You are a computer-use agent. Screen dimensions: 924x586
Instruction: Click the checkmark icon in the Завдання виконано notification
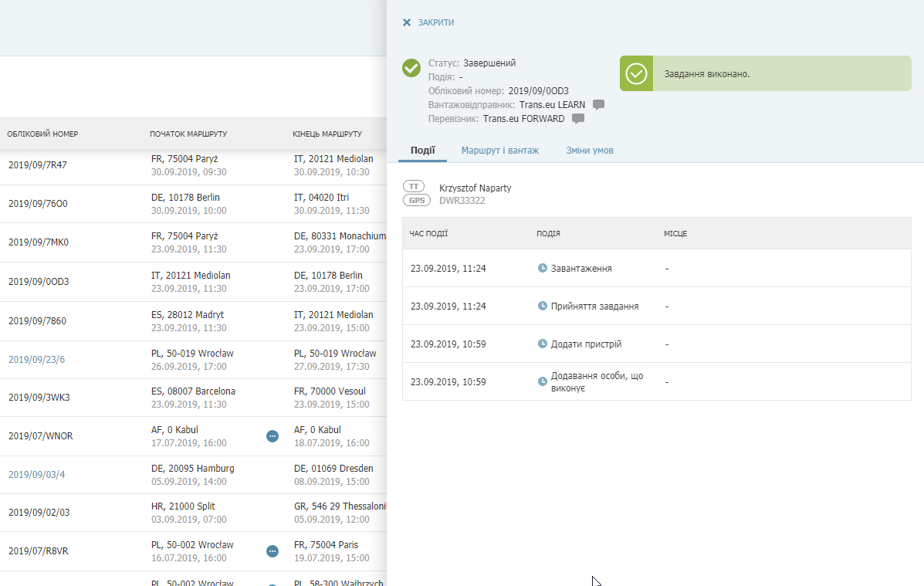point(636,73)
